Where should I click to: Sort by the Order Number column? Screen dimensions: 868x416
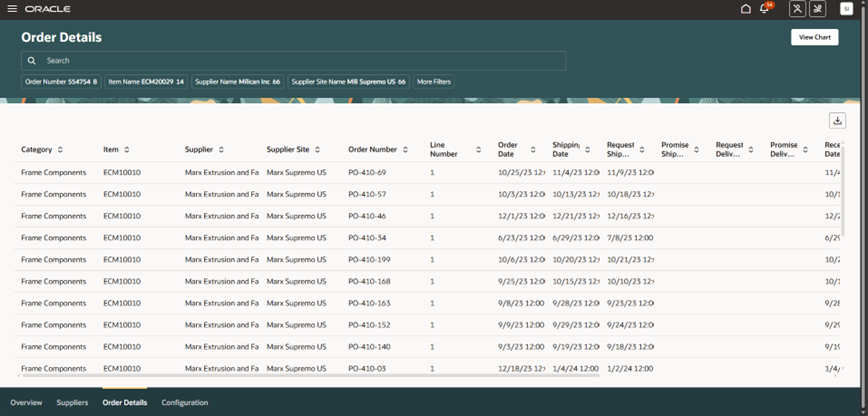(x=405, y=150)
